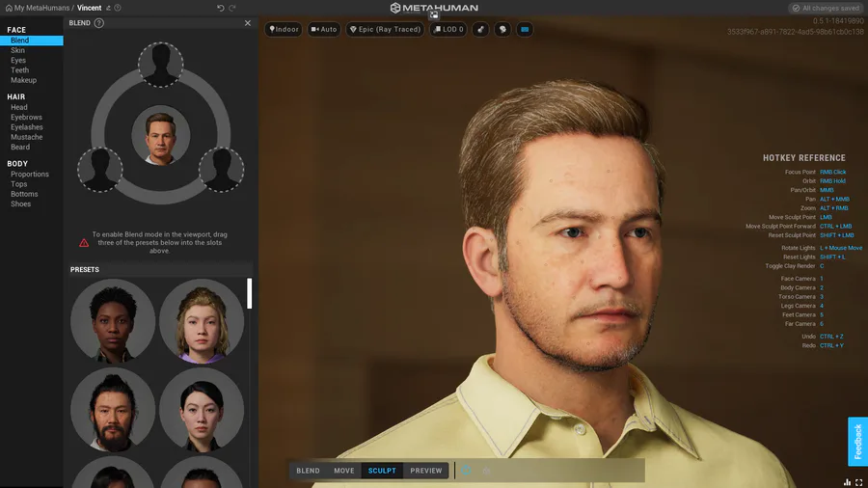Click My MetaHumans breadcrumb link
The width and height of the screenshot is (868, 488).
pyautogui.click(x=42, y=9)
